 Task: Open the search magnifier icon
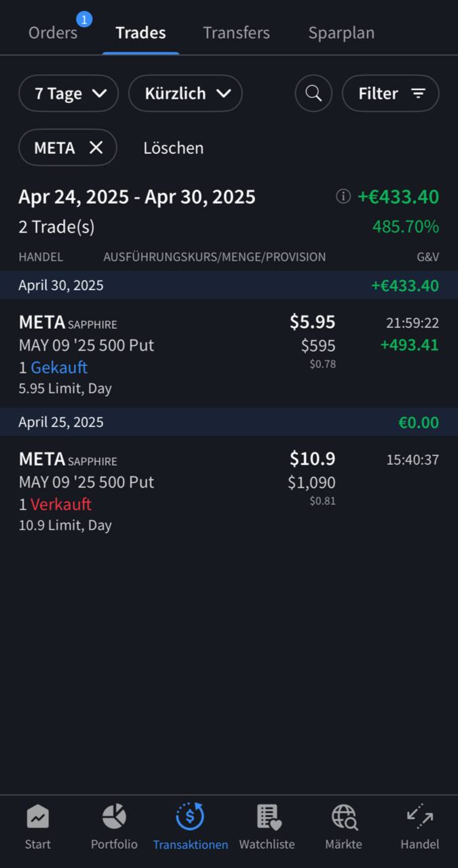point(313,94)
